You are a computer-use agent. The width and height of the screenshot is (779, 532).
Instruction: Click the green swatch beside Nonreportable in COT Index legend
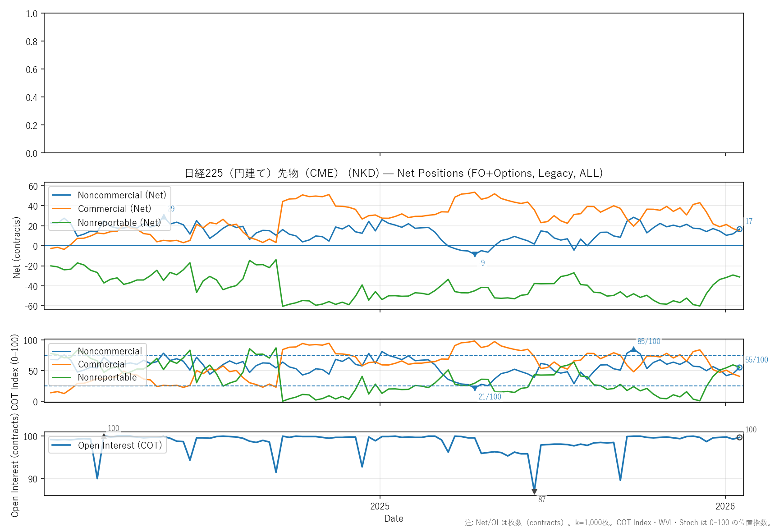62,377
